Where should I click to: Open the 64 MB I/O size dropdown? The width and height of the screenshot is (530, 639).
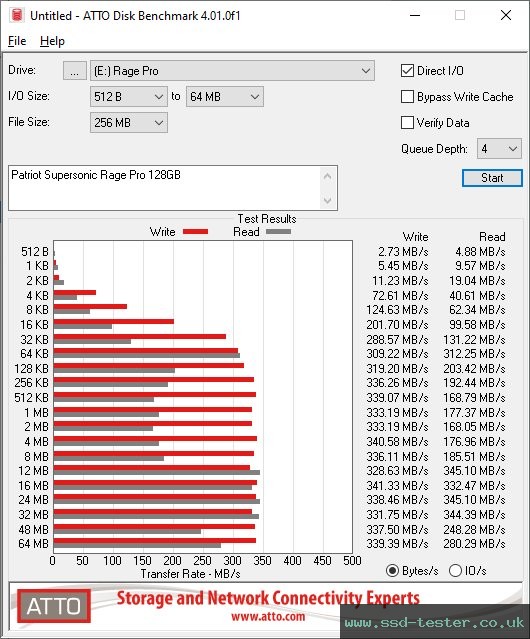tap(225, 97)
